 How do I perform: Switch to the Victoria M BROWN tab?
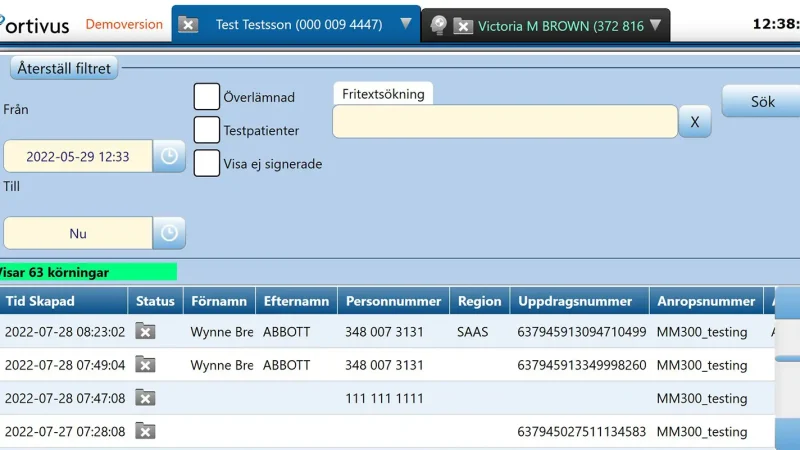(560, 26)
